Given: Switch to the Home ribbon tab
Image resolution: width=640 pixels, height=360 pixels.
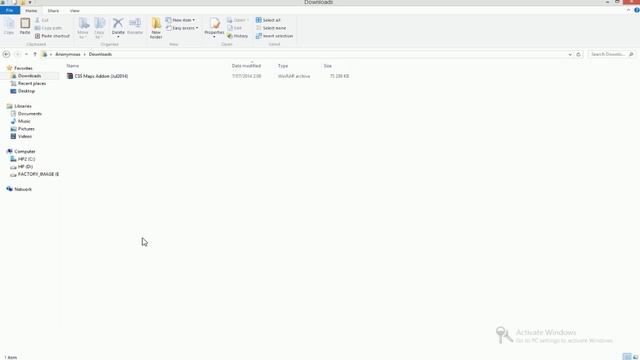Looking at the screenshot, I should pyautogui.click(x=31, y=11).
